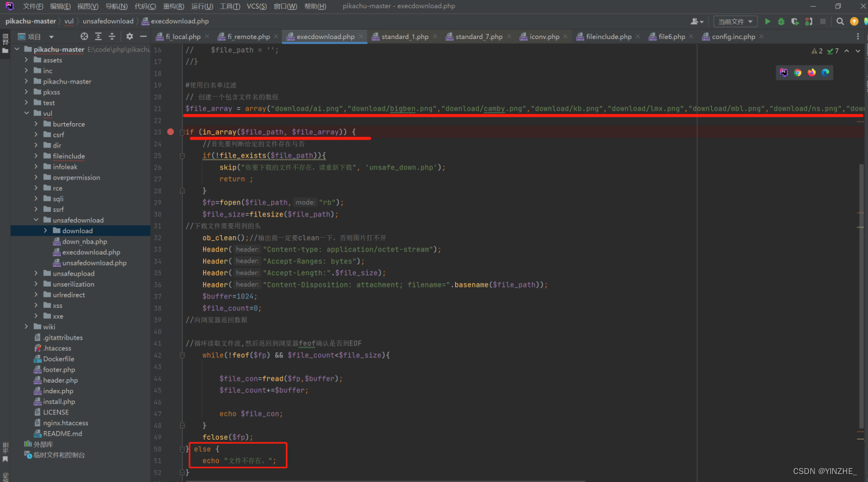This screenshot has width=868, height=482.
Task: Click Expand All icon in project panel
Action: tap(98, 36)
